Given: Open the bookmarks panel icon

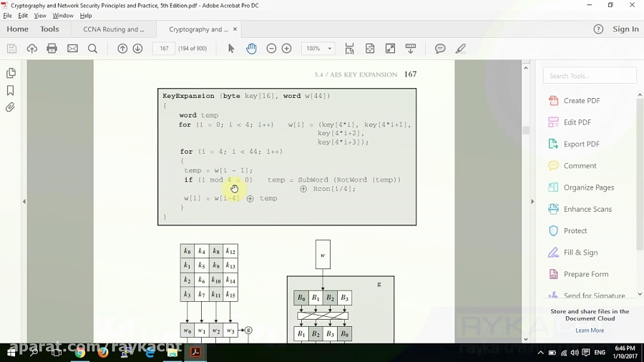Looking at the screenshot, I should point(11,90).
